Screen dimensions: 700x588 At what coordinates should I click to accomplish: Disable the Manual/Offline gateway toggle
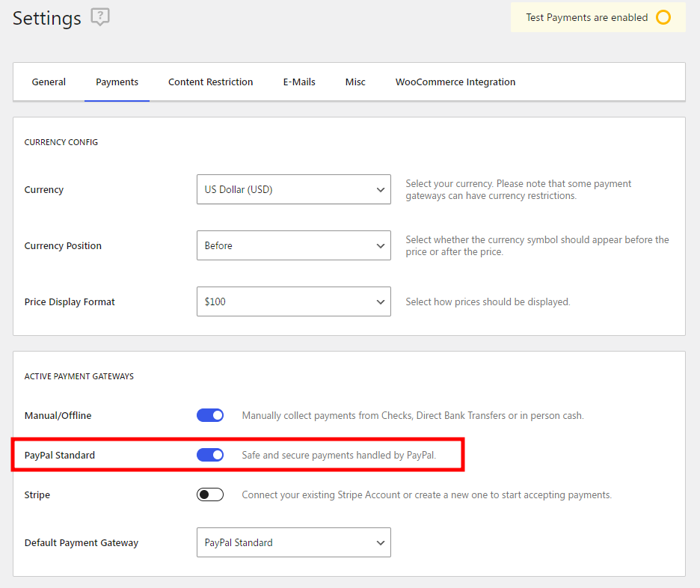[210, 416]
